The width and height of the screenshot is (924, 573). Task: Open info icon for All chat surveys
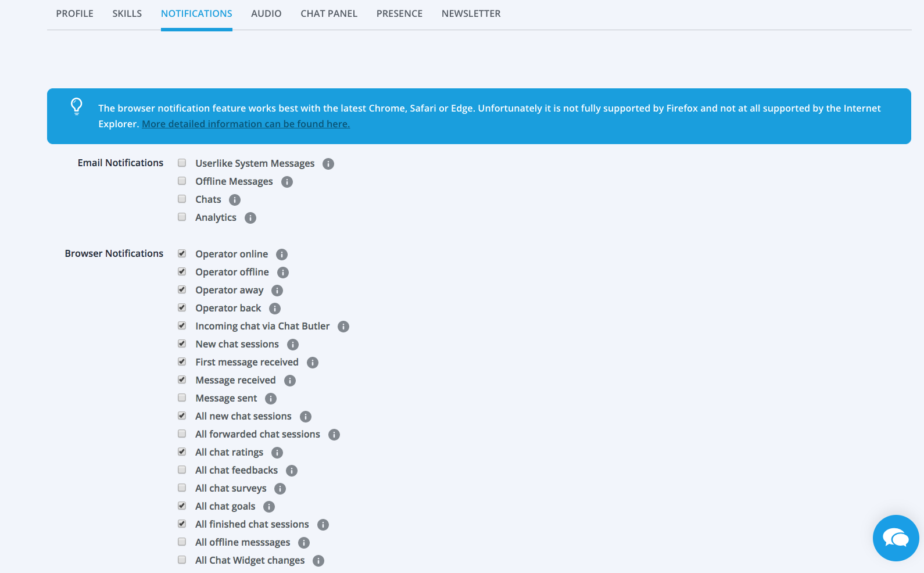click(280, 489)
